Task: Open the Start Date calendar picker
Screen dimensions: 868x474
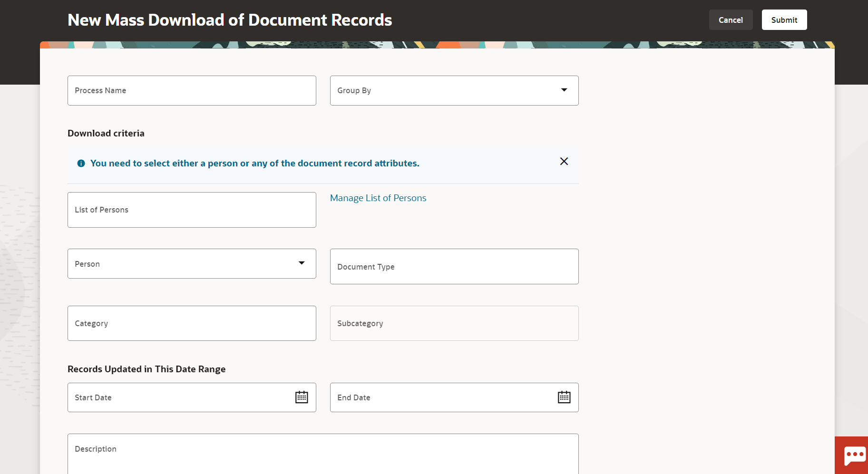Action: click(x=302, y=397)
